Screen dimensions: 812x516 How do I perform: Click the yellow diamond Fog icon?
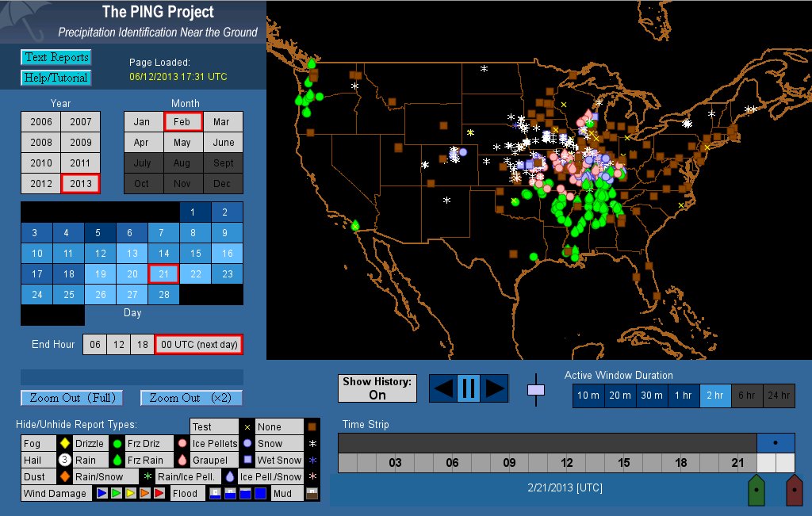click(x=64, y=444)
